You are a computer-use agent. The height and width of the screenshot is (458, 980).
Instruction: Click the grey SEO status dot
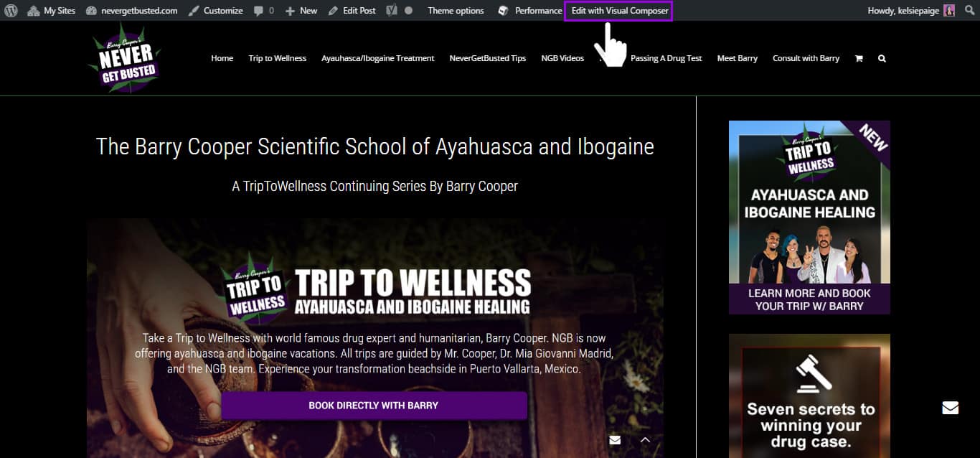pos(408,11)
